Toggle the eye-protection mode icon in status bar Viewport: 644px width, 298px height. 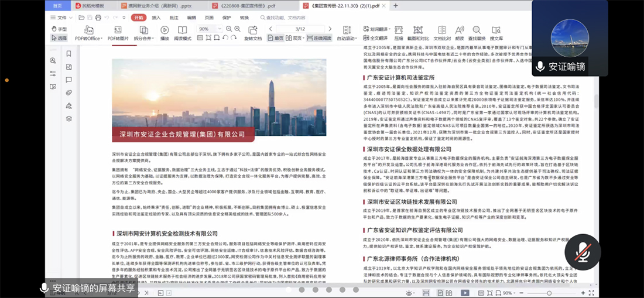tap(409, 293)
